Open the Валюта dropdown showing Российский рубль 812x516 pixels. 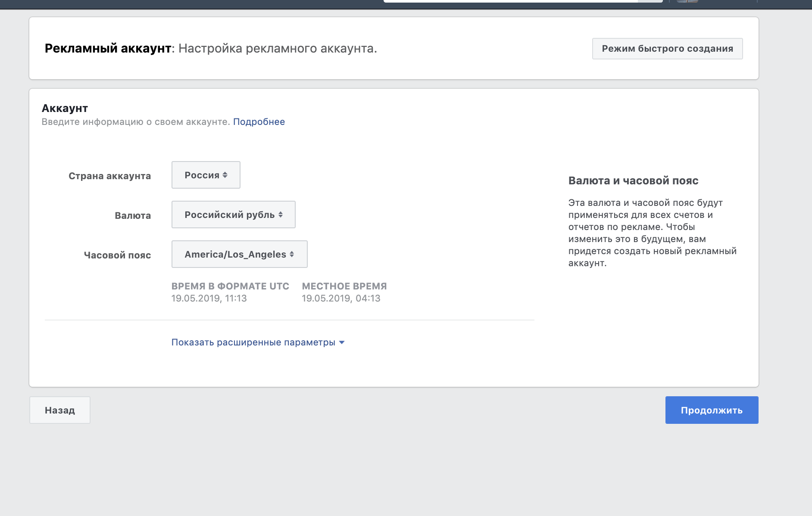point(234,214)
